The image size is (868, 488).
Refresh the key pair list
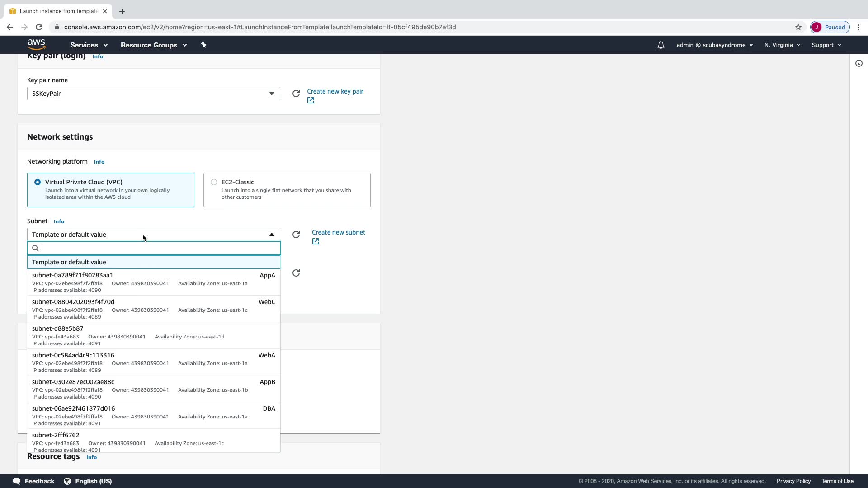pos(296,94)
